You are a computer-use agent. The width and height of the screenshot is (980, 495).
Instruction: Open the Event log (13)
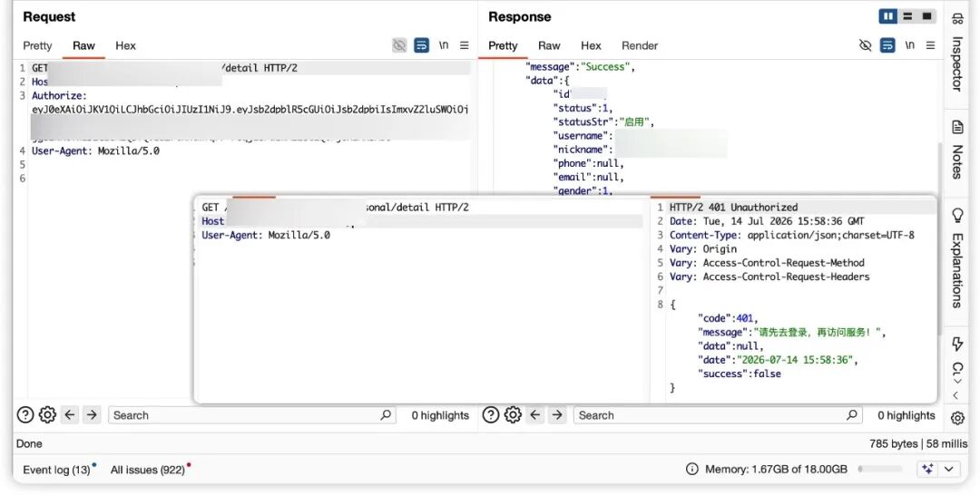click(57, 470)
